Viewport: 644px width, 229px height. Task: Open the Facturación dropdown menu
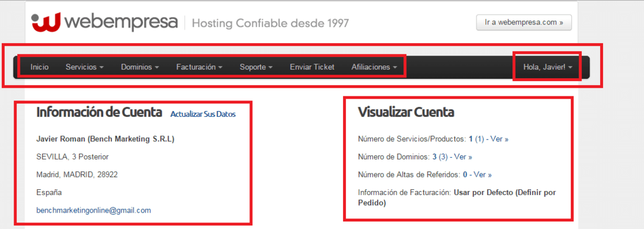(x=200, y=67)
